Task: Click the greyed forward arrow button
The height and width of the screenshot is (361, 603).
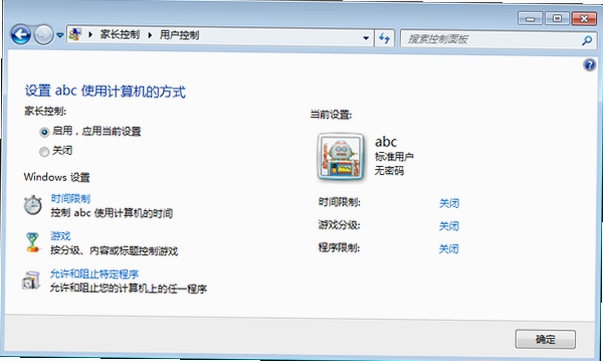Action: (x=43, y=35)
